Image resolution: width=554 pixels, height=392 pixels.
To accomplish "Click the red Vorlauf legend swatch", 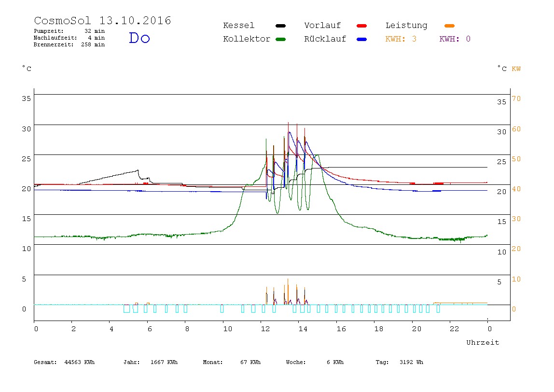I will pyautogui.click(x=362, y=26).
